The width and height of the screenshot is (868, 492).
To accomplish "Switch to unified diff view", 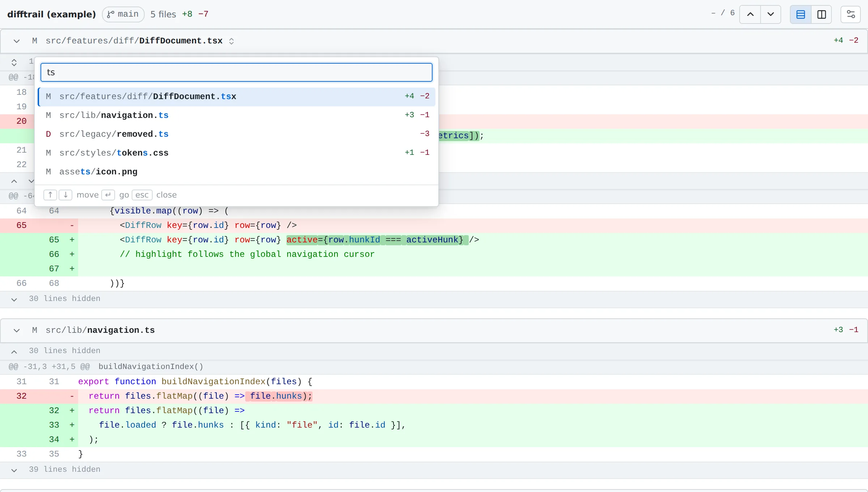I will coord(800,14).
